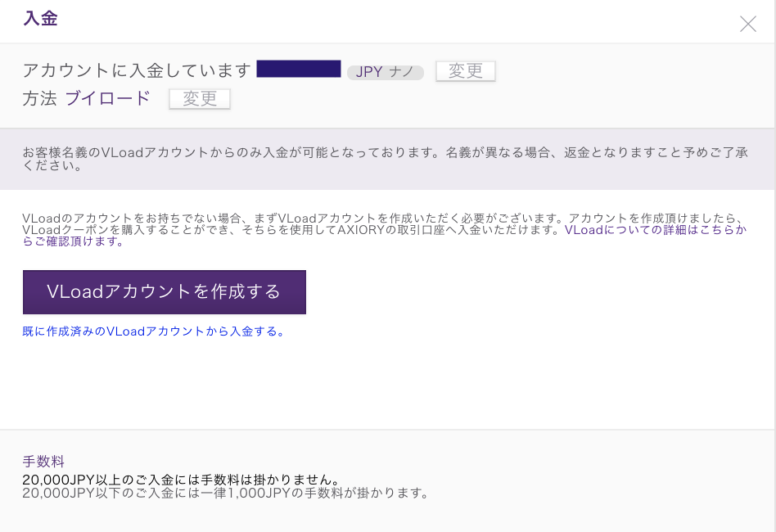Open link 既に作成済みのVLoadアカウントから入金する

point(153,331)
